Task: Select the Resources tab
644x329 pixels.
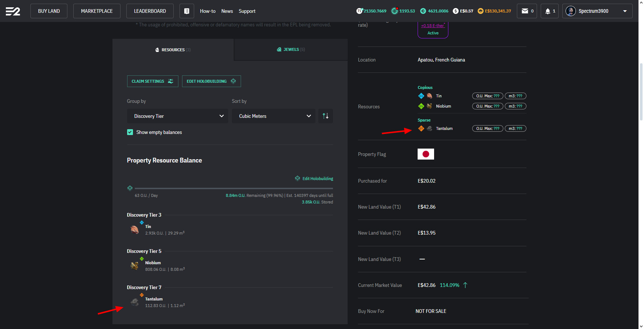Action: pos(173,50)
